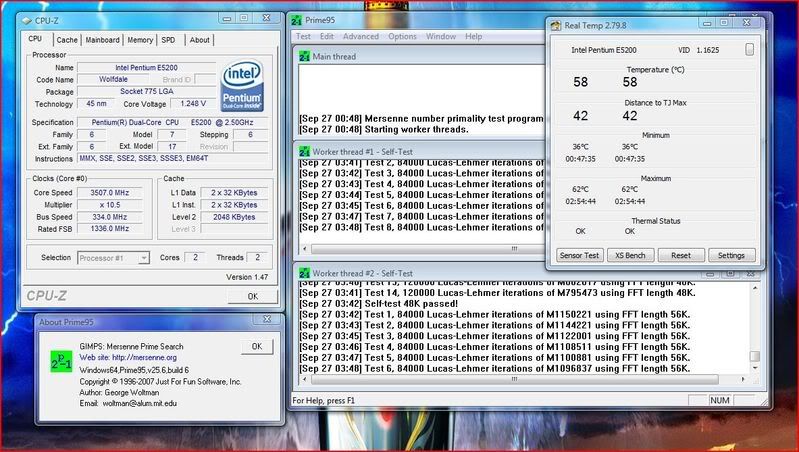Open the Real Temp Settings

[x=731, y=255]
